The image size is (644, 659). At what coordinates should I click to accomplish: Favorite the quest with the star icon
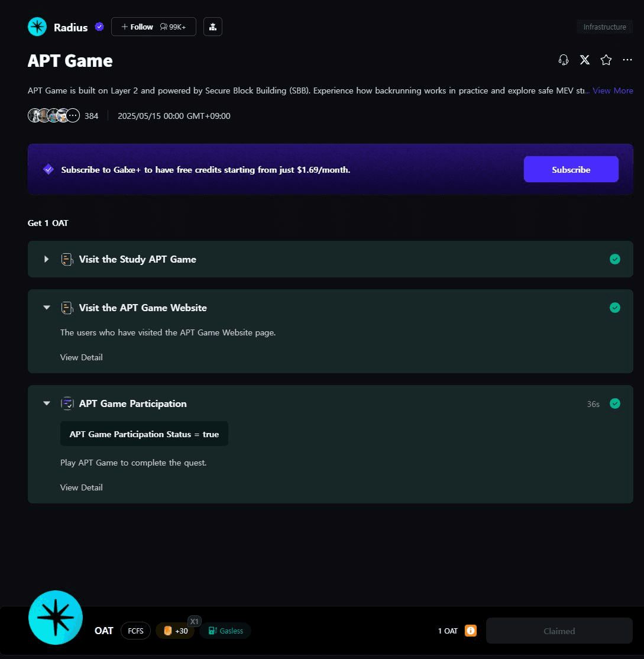(x=606, y=60)
